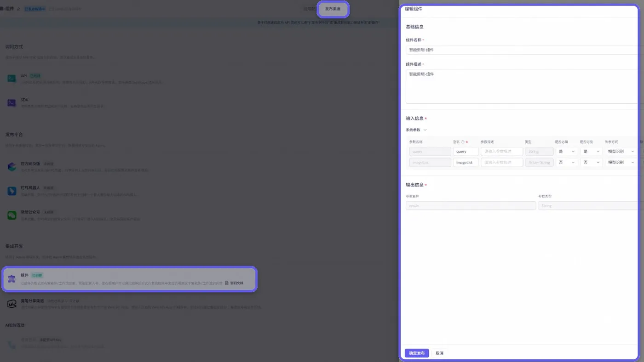
Task: Click the 发布平台 heading in background page
Action: click(14, 135)
